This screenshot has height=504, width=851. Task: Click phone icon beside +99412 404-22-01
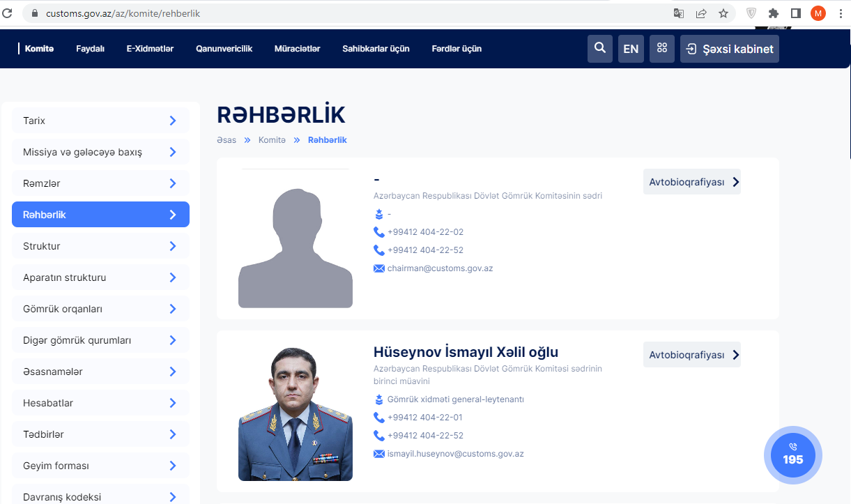[x=379, y=418]
